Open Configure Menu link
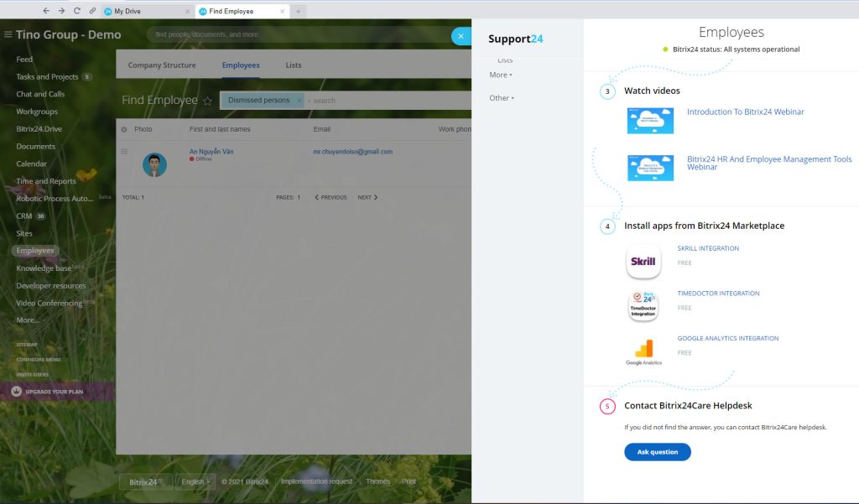This screenshot has width=859, height=504. (x=39, y=360)
